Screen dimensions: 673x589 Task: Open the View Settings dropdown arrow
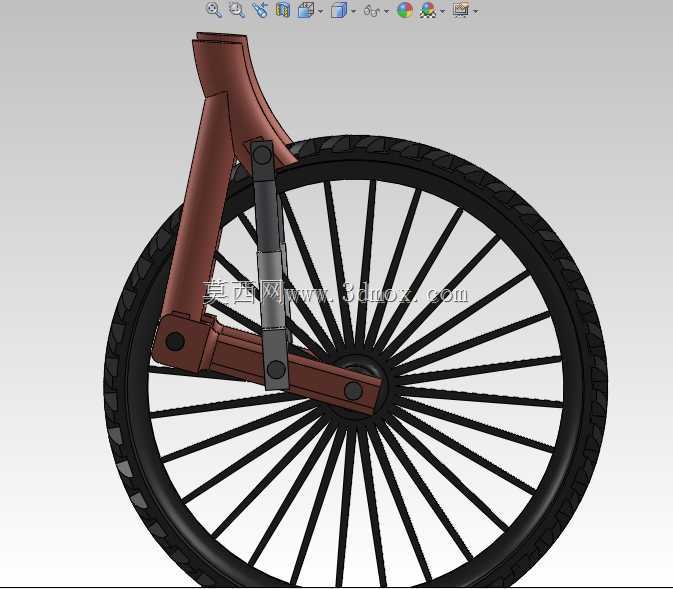(x=476, y=11)
